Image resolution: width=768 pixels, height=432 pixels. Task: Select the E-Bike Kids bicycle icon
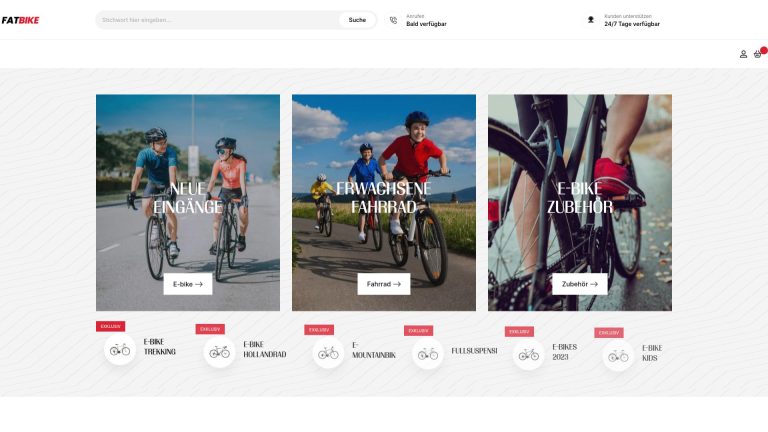(618, 356)
